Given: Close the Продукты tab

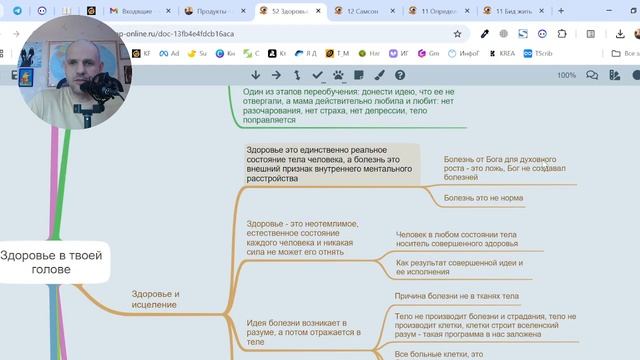Looking at the screenshot, I should (x=243, y=11).
